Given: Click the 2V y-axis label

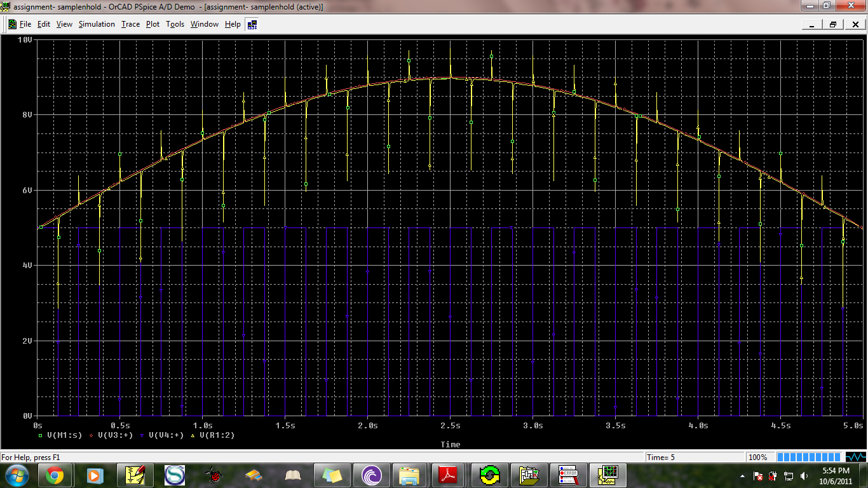Looking at the screenshot, I should [x=26, y=341].
